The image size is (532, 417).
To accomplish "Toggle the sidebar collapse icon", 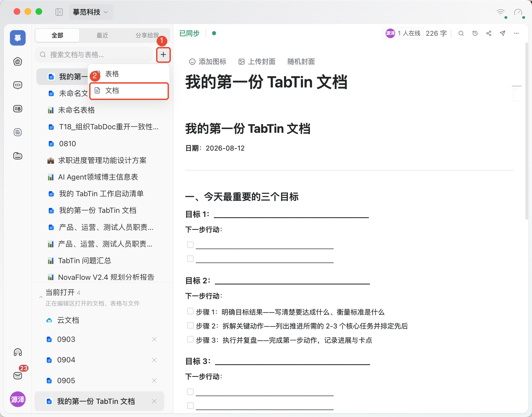I will tap(59, 12).
